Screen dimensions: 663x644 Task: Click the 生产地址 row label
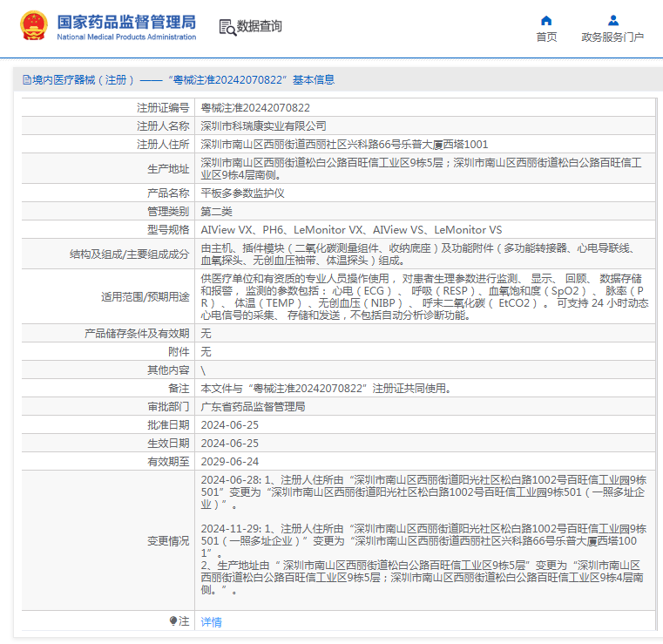pyautogui.click(x=168, y=169)
